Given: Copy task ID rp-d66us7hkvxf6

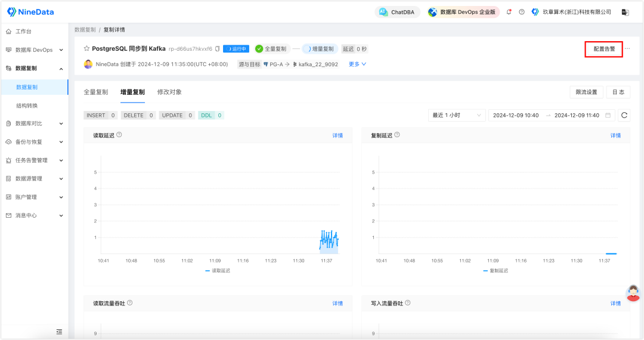Looking at the screenshot, I should pos(217,49).
